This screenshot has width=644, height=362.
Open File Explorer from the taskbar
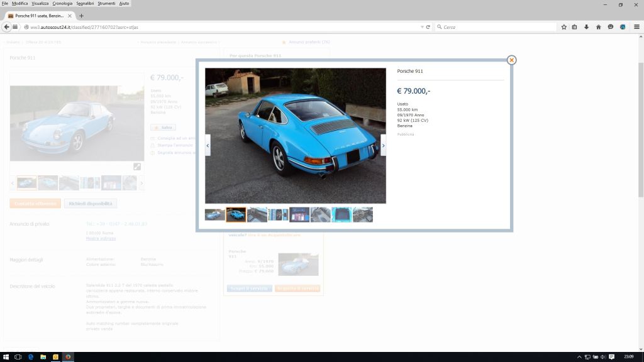43,357
